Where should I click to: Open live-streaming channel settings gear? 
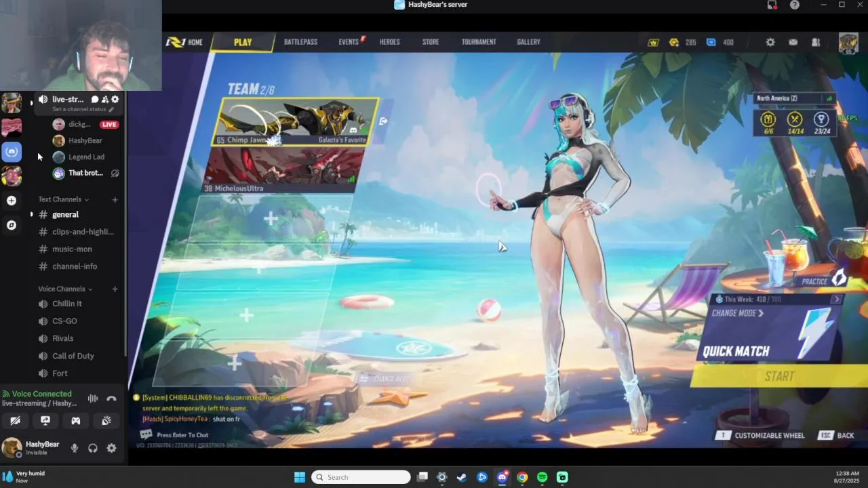pos(115,100)
